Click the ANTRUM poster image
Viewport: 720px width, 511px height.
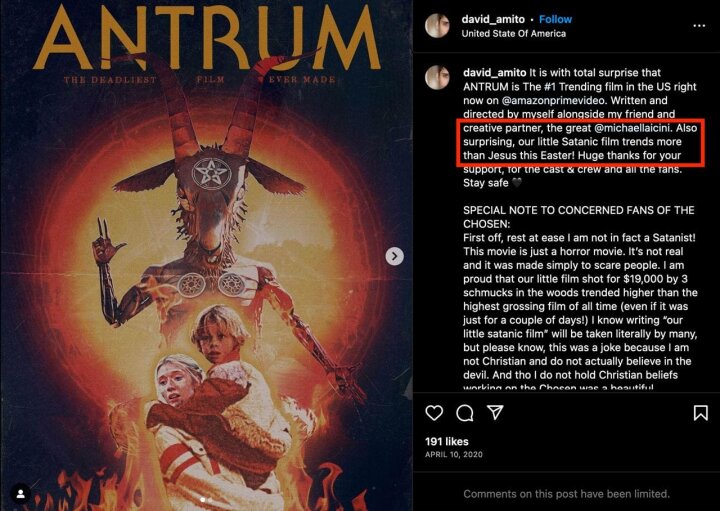coord(206,255)
